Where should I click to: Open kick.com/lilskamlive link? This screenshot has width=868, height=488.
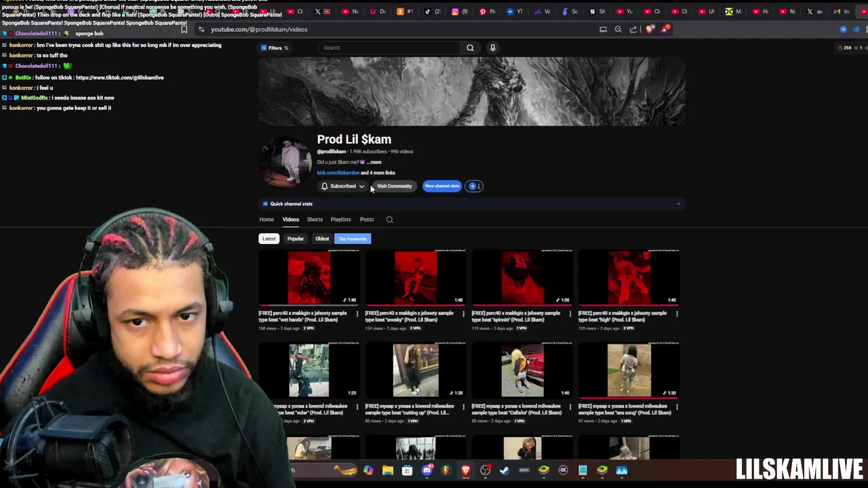(x=338, y=173)
